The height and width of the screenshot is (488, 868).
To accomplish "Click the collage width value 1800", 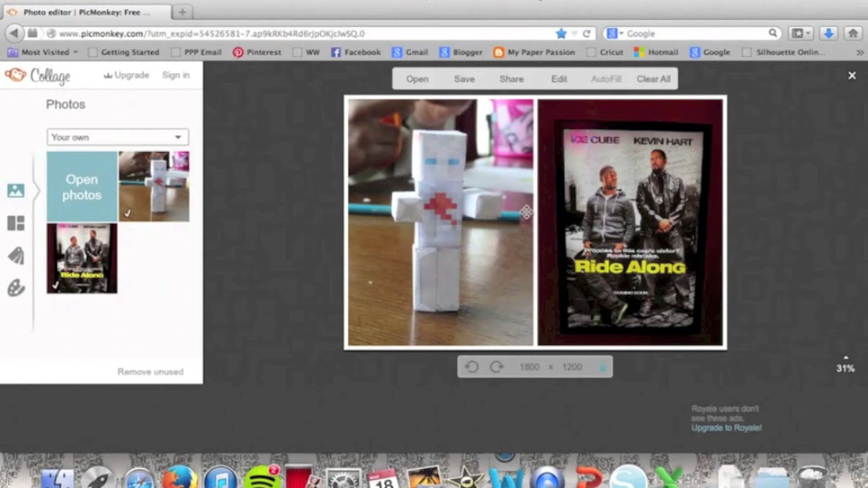I will (529, 367).
